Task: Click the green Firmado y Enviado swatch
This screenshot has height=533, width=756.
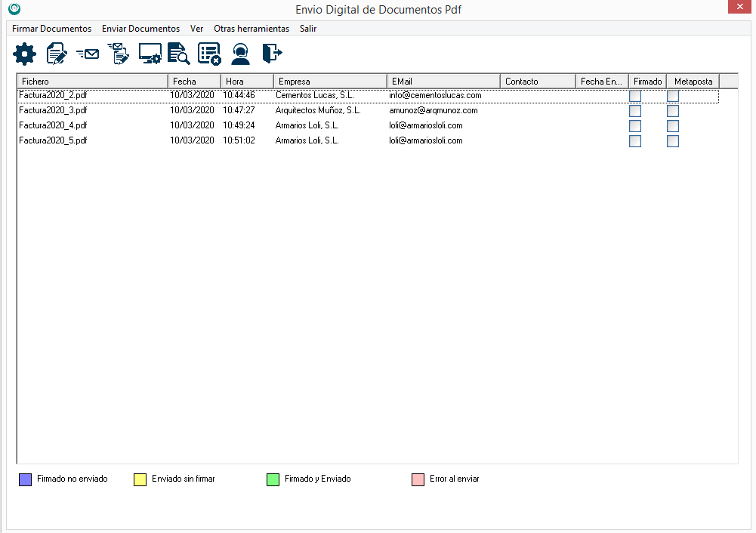Action: tap(273, 479)
